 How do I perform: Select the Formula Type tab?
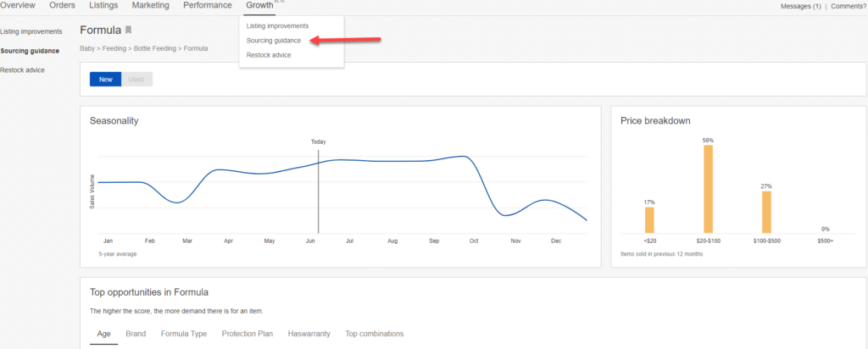pos(184,334)
